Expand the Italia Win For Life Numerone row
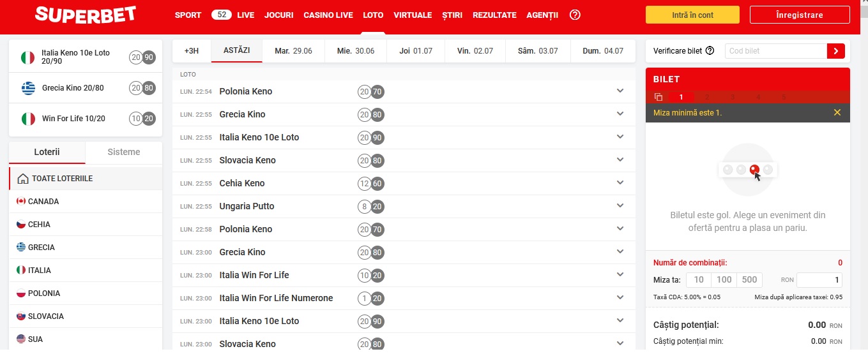This screenshot has height=356, width=868. click(x=620, y=297)
